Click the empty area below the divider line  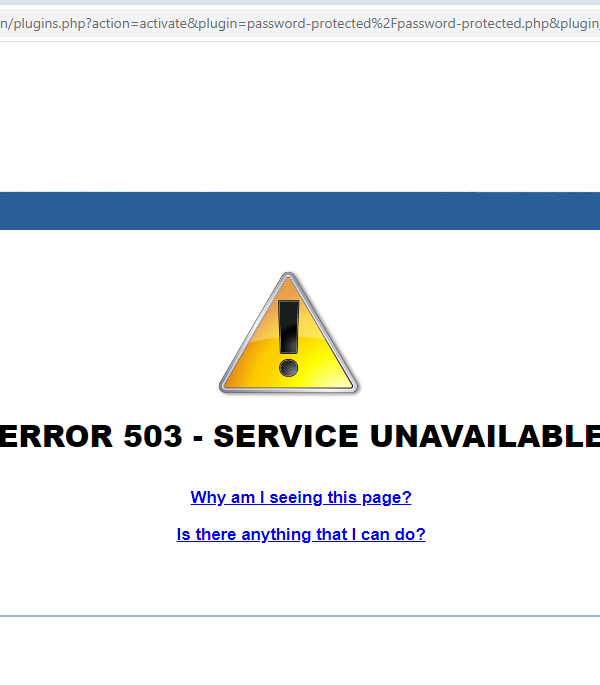tap(300, 651)
